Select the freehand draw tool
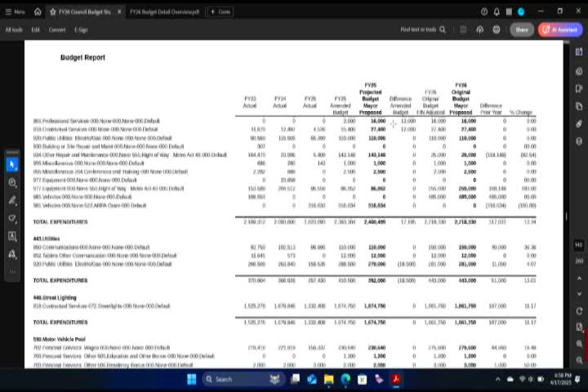Image resolution: width=588 pixels, height=392 pixels. [12, 218]
